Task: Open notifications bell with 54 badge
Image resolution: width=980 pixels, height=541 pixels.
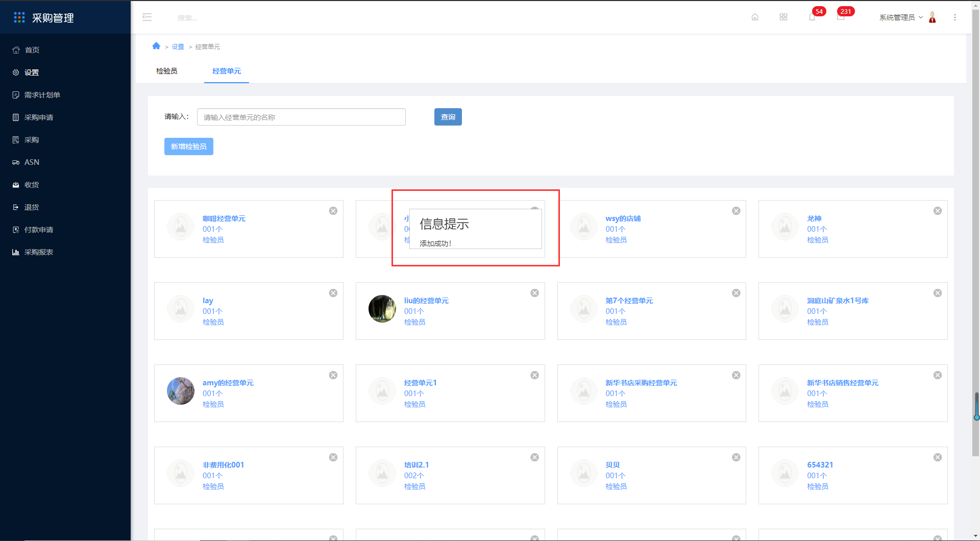Action: click(812, 17)
